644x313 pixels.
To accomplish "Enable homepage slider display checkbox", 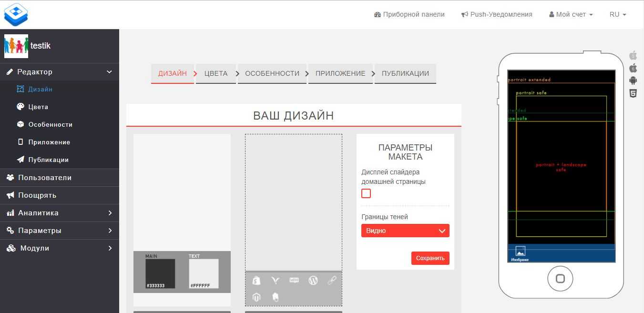I will coord(366,193).
